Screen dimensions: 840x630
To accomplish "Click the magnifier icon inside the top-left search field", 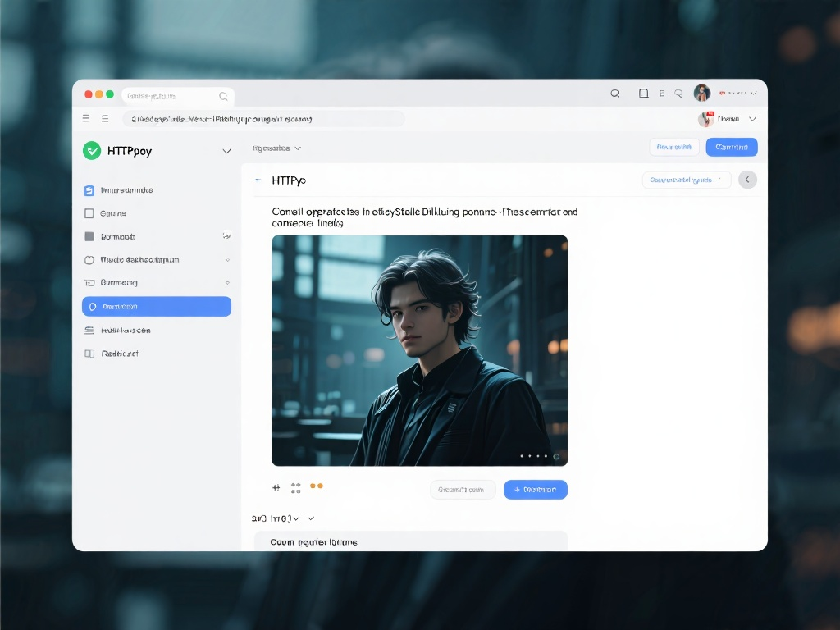I will click(x=223, y=97).
